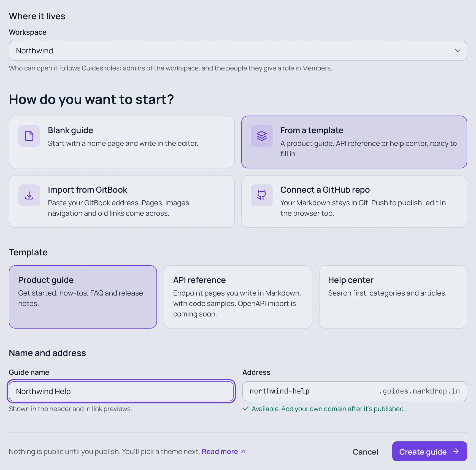Click the Create guide button

click(429, 451)
